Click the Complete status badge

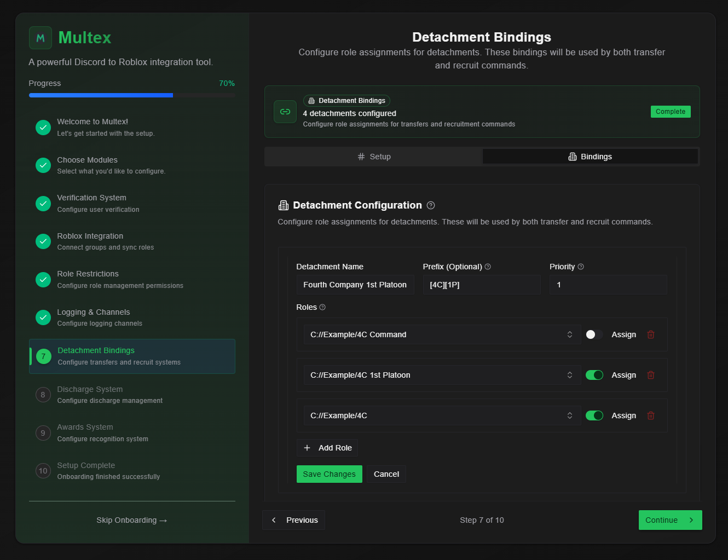671,112
